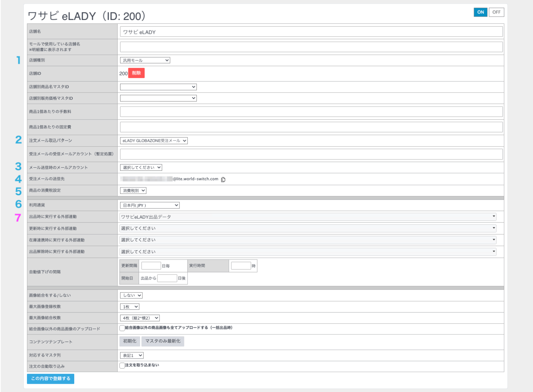
Task: Open 出品解除時に実行する外部連動 dropdown
Action: point(308,252)
